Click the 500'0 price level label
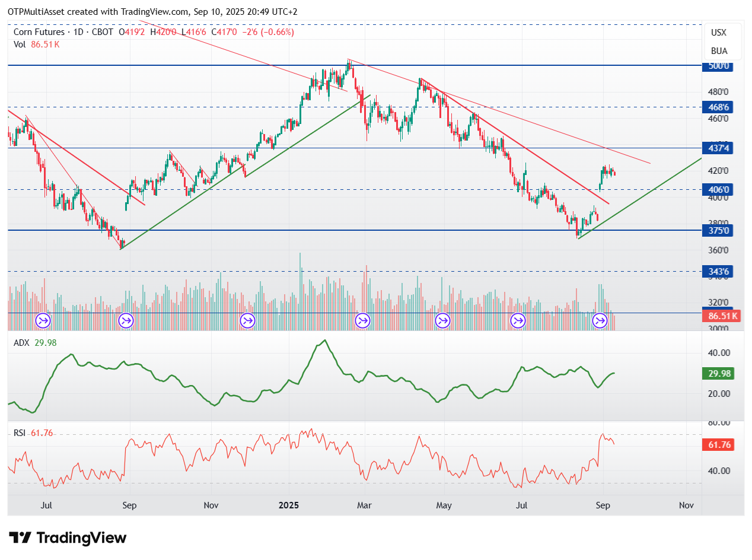 (x=718, y=66)
